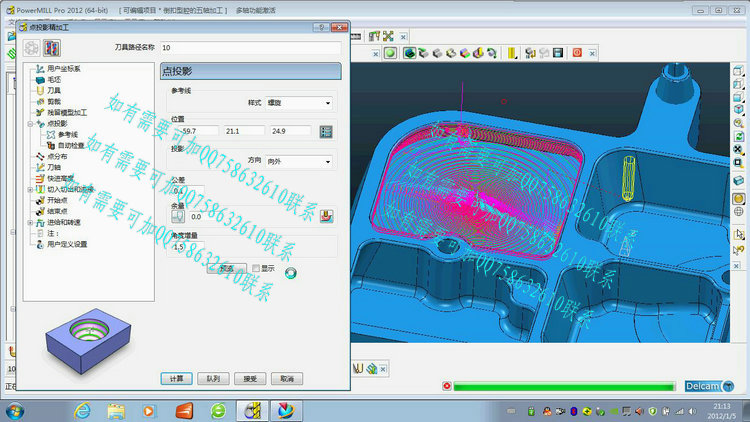The width and height of the screenshot is (750, 422).
Task: Click the cursor arrow selection icon in right sidebar
Action: coord(739,234)
